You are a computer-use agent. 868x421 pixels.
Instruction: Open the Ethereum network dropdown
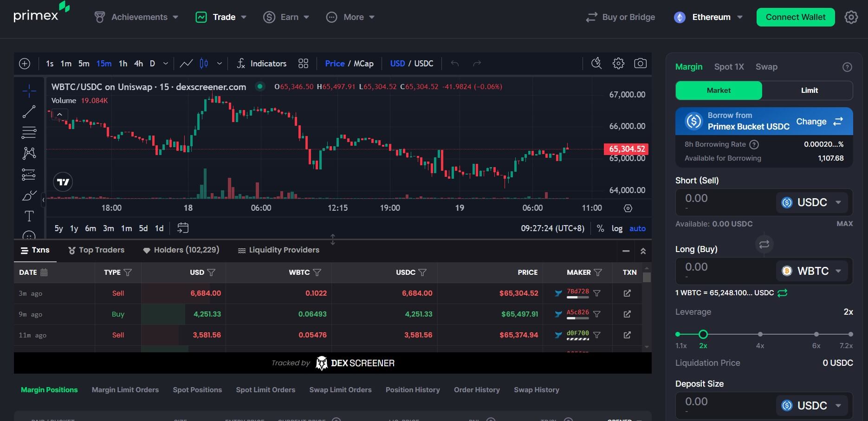(x=708, y=17)
